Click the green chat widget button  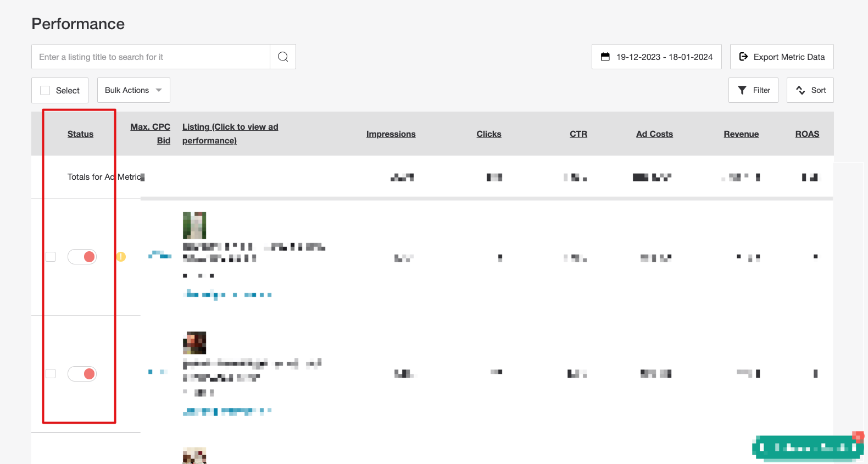tap(808, 448)
